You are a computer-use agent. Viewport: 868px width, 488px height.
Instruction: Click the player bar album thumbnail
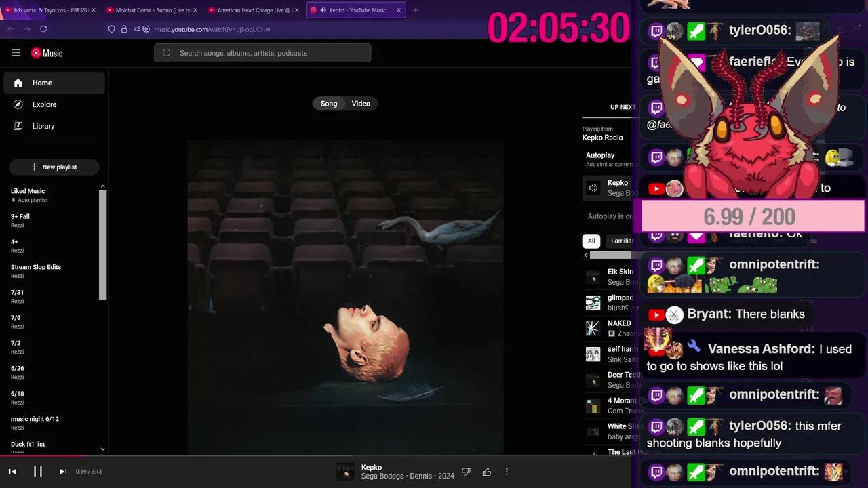click(345, 472)
